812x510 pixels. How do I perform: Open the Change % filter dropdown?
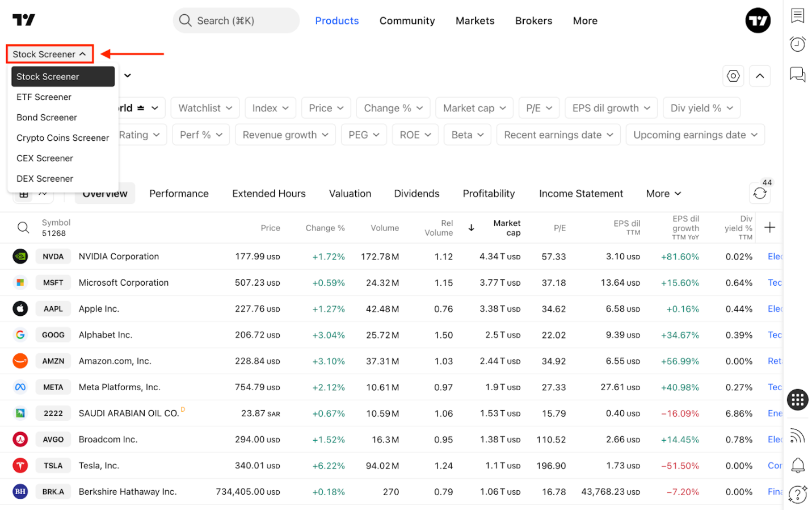pos(393,108)
